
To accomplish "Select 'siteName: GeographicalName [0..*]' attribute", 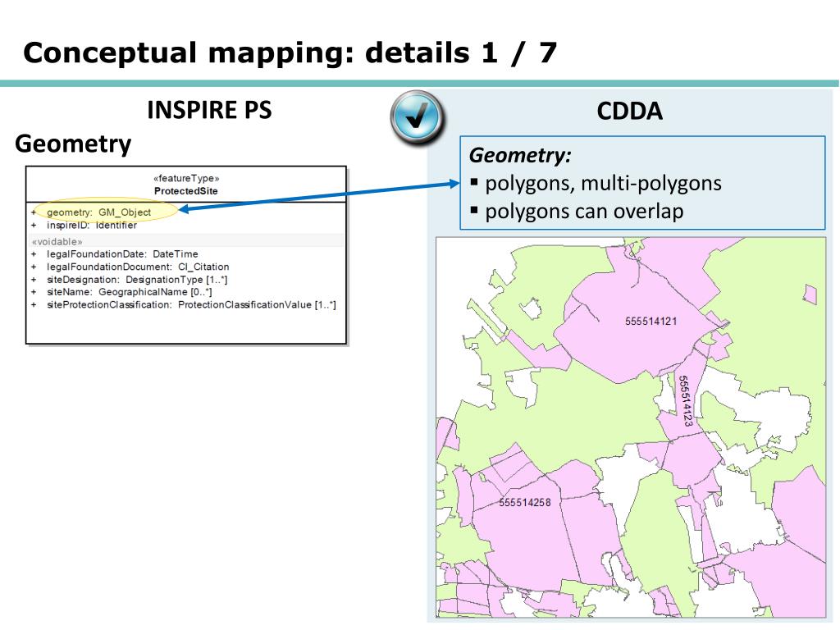I will pyautogui.click(x=129, y=292).
